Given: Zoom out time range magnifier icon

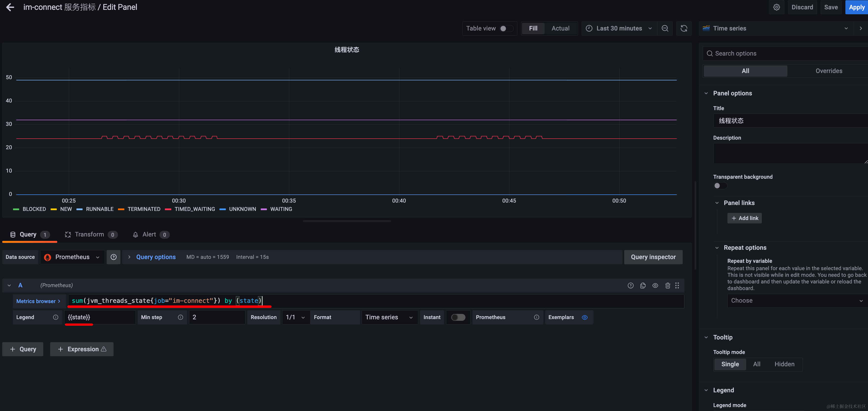Looking at the screenshot, I should [x=665, y=28].
